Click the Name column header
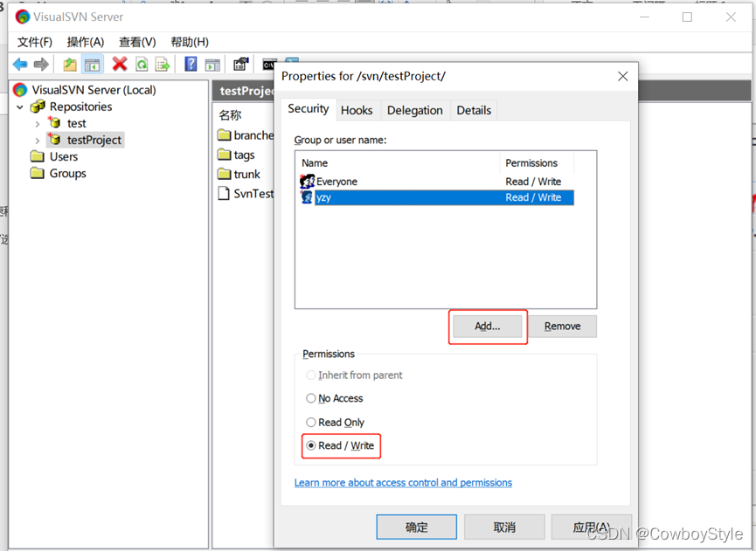 399,163
